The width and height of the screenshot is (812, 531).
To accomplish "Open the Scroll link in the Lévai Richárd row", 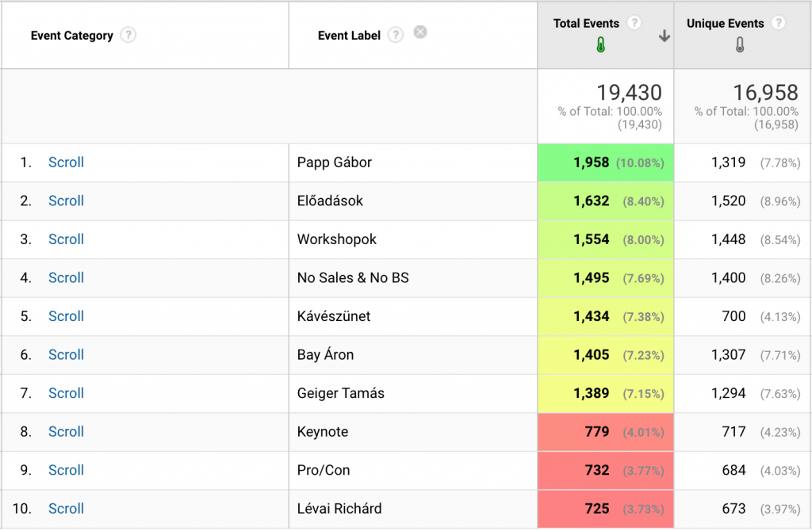I will pos(66,509).
